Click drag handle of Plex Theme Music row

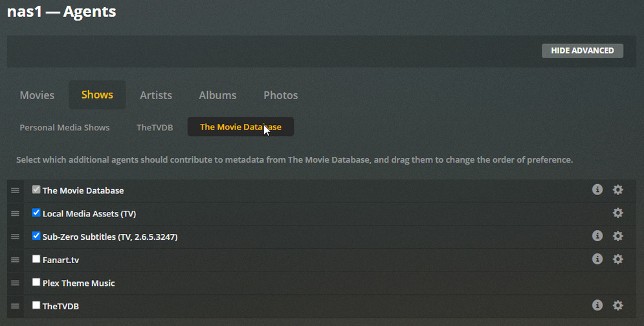(15, 283)
